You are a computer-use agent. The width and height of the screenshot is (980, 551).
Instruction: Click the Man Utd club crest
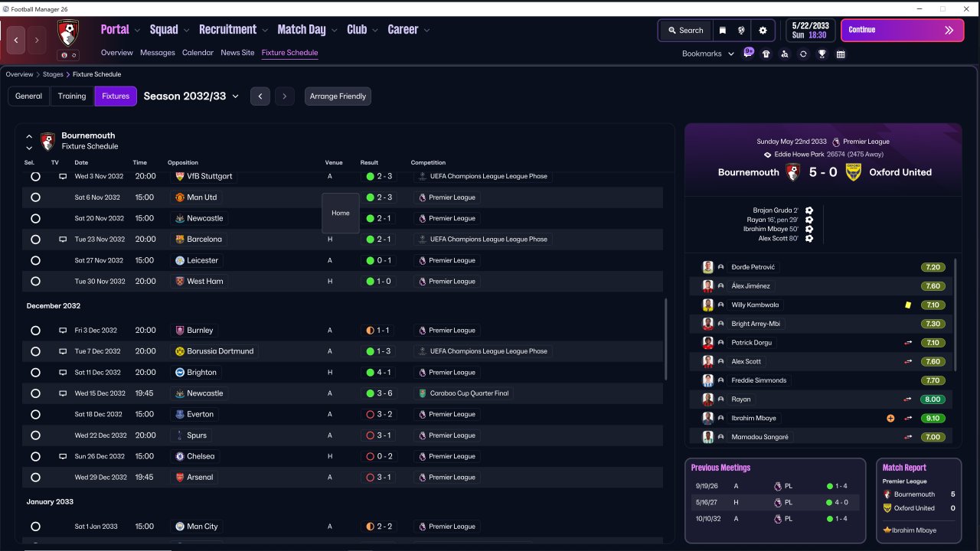click(x=179, y=197)
